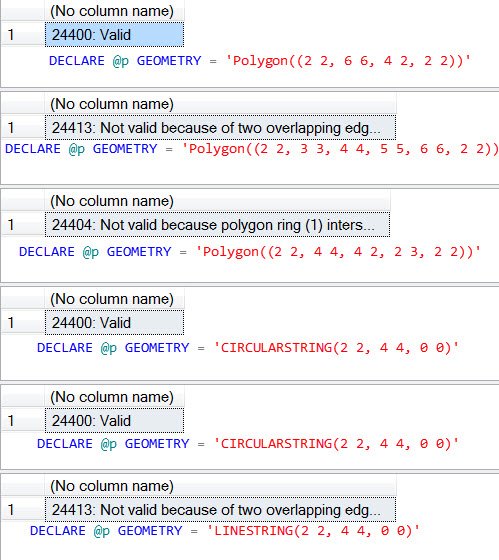Click the Polygon((2 2, 6 6, 4 2, 2 2)) string

348,61
